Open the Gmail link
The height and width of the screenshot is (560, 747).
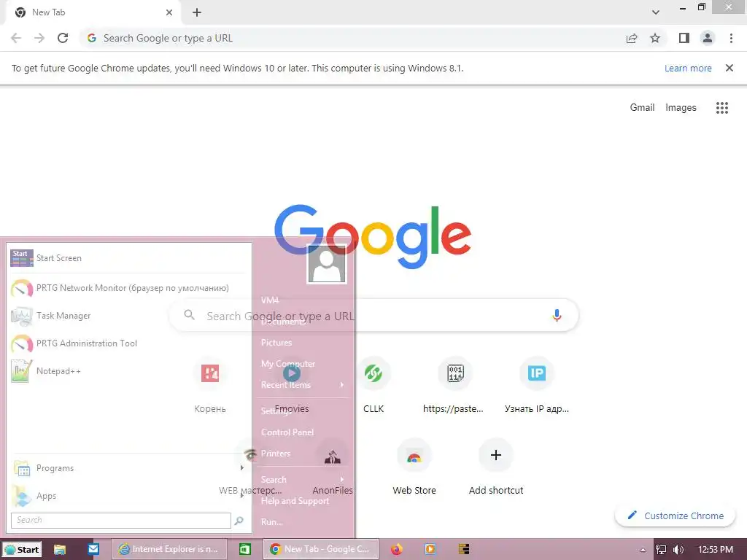coord(642,108)
